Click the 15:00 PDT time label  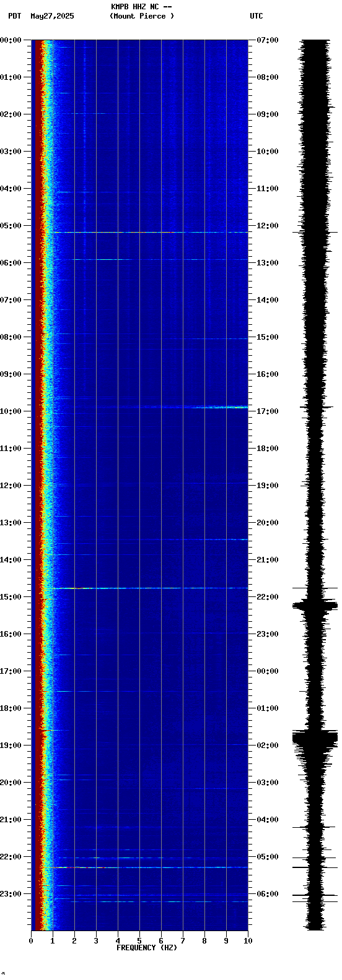(11, 597)
